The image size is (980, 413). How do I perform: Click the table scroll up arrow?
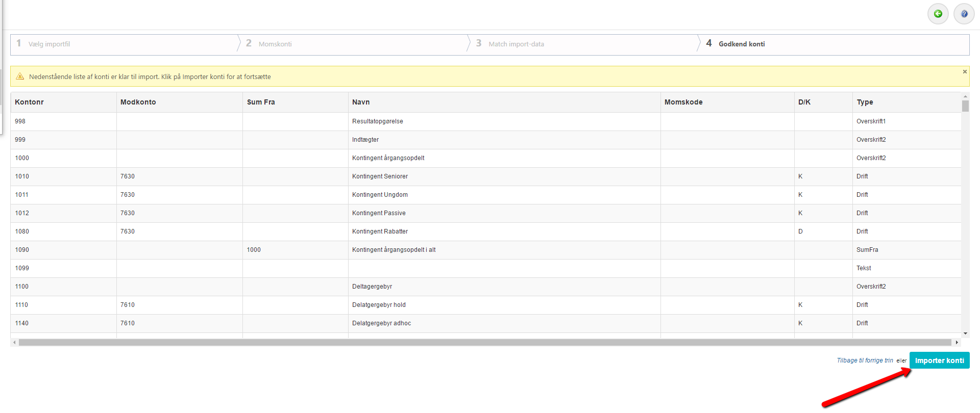965,96
